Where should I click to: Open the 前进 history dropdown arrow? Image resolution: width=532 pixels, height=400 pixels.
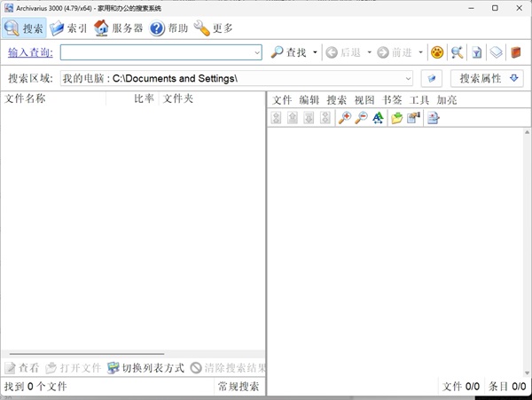pyautogui.click(x=420, y=52)
